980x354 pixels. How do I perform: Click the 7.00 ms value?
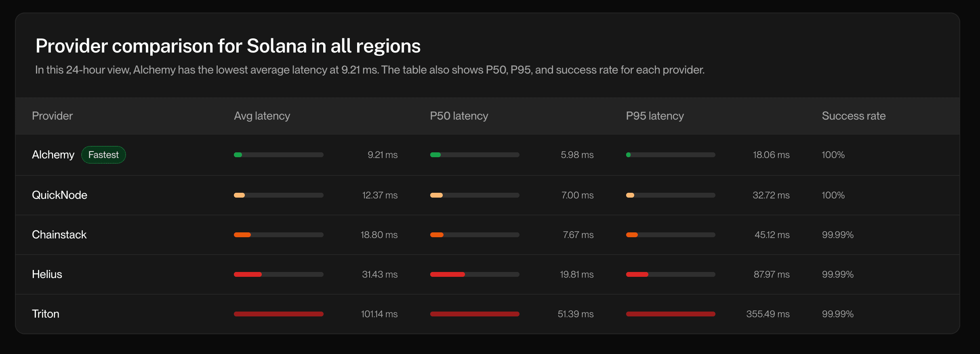point(578,195)
